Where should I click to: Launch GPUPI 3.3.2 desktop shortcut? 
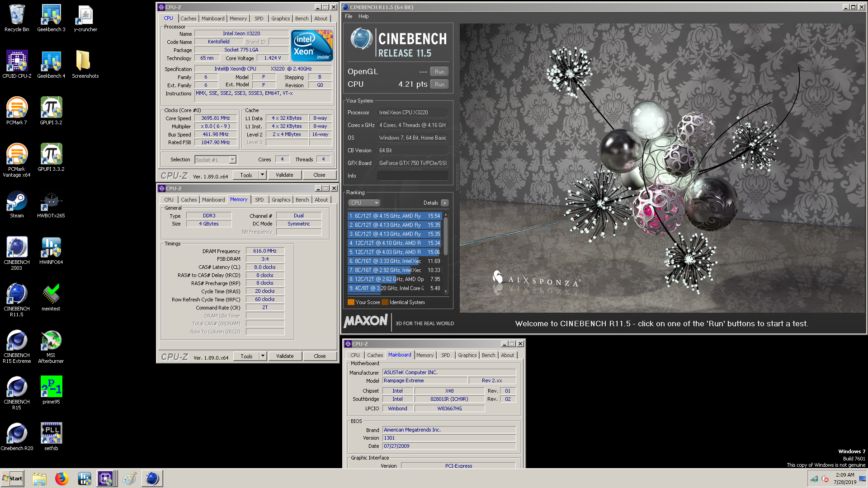click(51, 158)
